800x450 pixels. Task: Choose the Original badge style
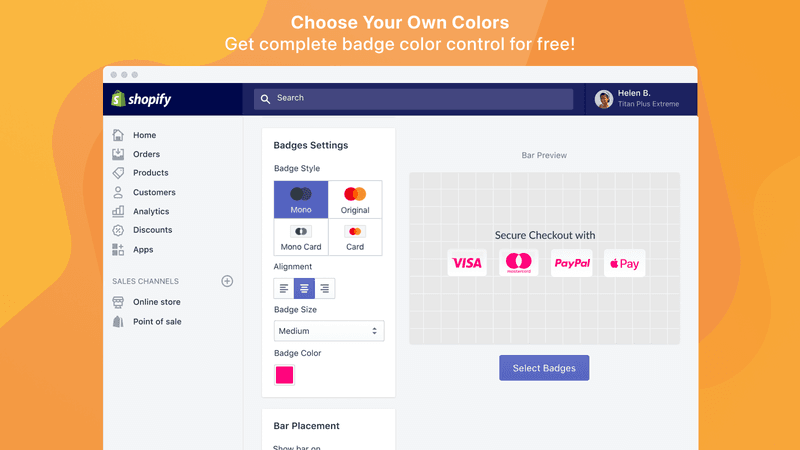(355, 199)
